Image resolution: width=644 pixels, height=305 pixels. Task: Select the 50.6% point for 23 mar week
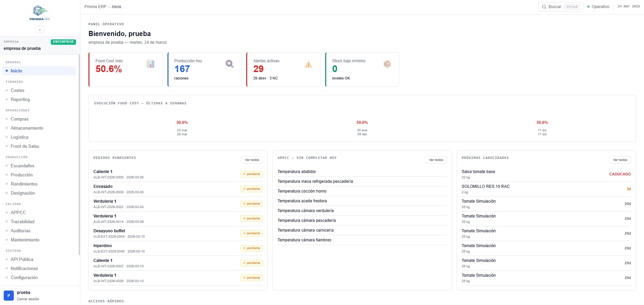[182, 123]
